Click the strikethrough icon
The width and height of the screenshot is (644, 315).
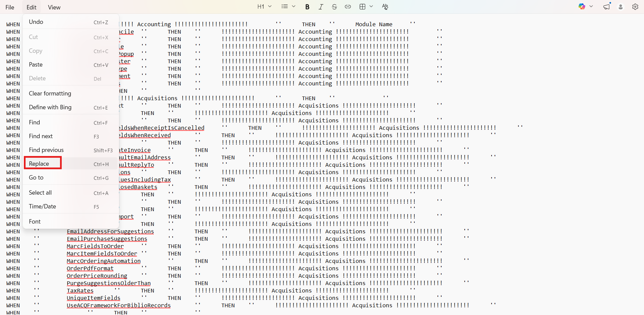(334, 7)
